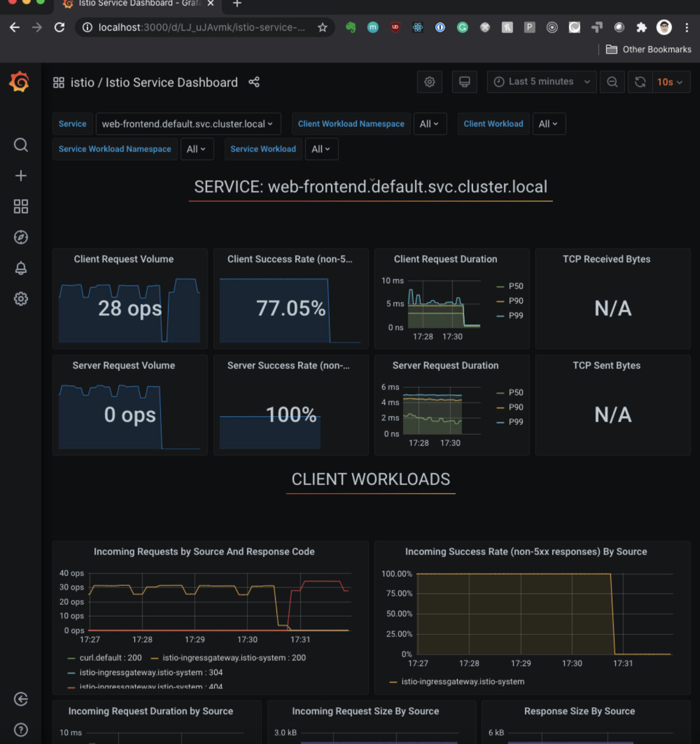Click the istio folder breadcrumb link
This screenshot has height=744, width=700.
82,82
